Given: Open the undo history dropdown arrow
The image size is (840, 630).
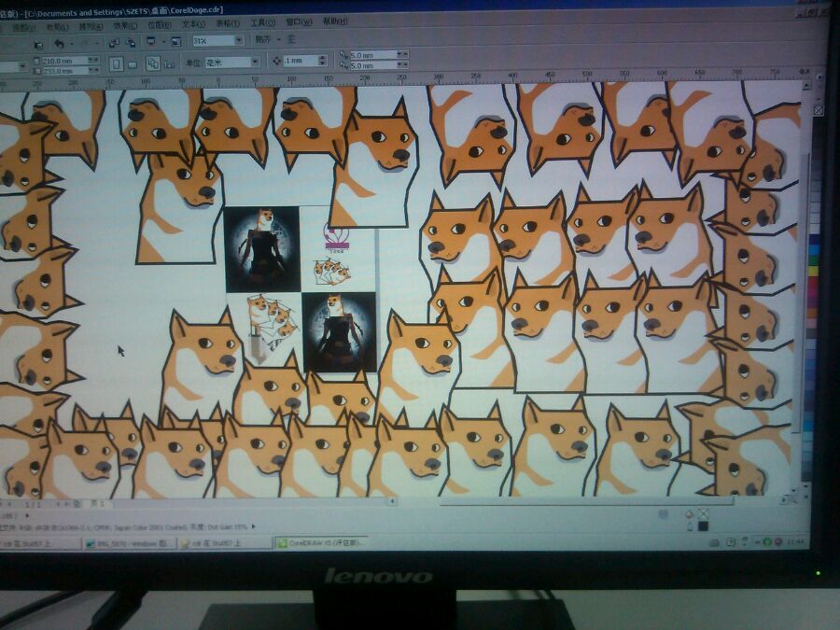Looking at the screenshot, I should [71, 44].
